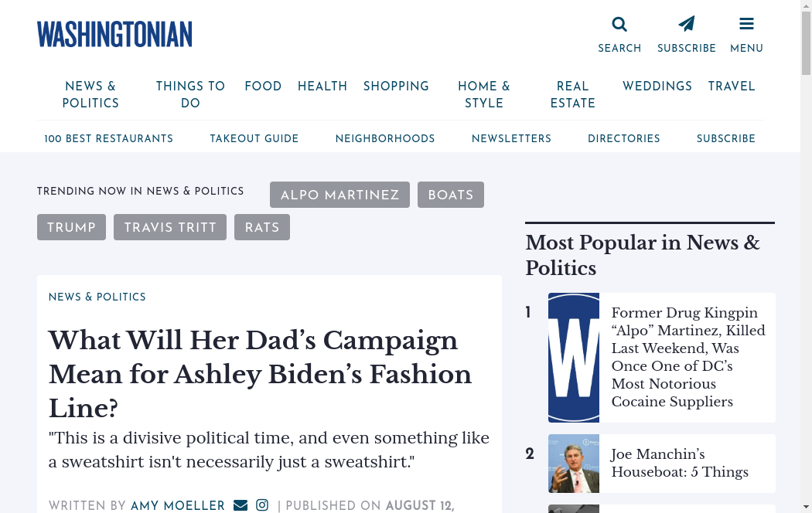Select Things To Do menu item
812x513 pixels.
coord(190,95)
